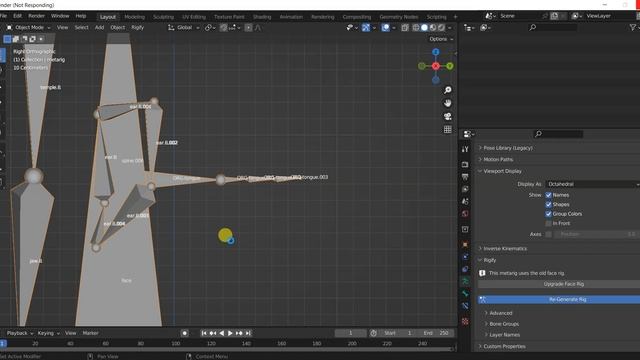Toggle the camera view icon in the viewport
Viewport: 640px width, 360px height.
pyautogui.click(x=448, y=116)
